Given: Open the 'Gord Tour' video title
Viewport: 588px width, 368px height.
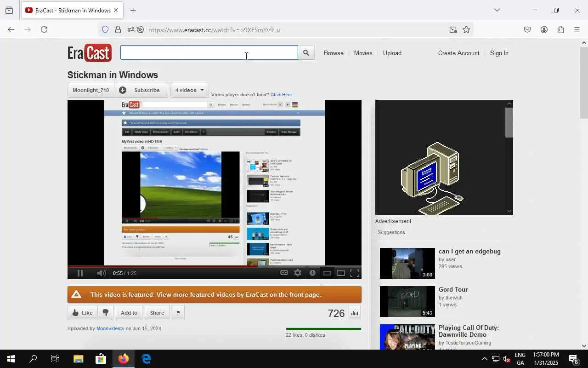Looking at the screenshot, I should 453,289.
